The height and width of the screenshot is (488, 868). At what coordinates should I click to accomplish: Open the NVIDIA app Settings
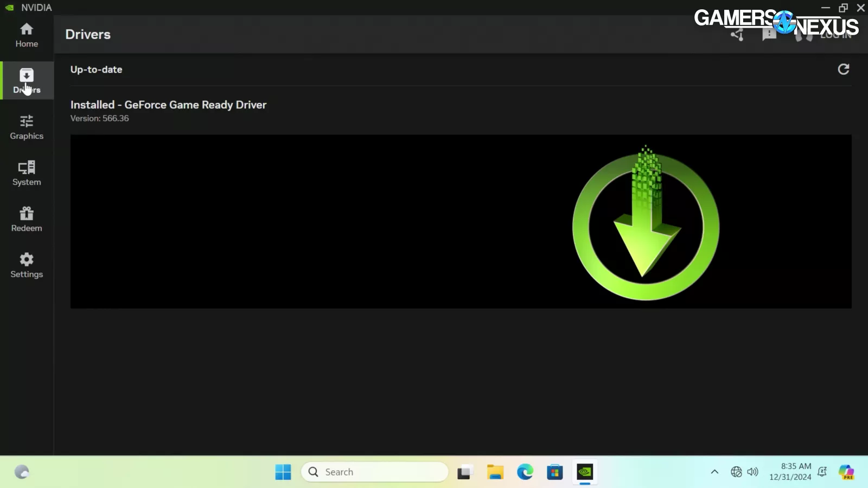27,265
